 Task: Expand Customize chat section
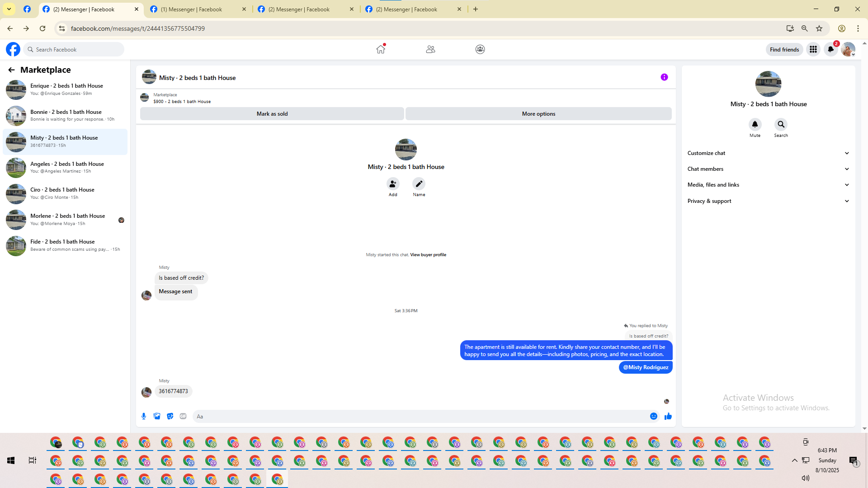768,153
